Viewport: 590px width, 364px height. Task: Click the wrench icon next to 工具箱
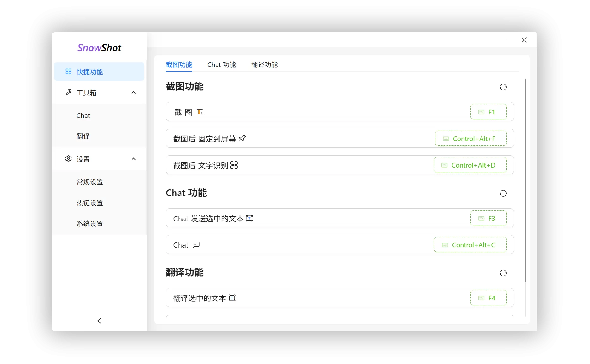tap(68, 92)
